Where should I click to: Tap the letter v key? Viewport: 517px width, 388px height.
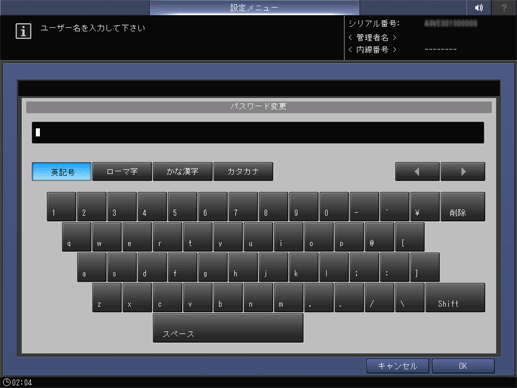(198, 298)
